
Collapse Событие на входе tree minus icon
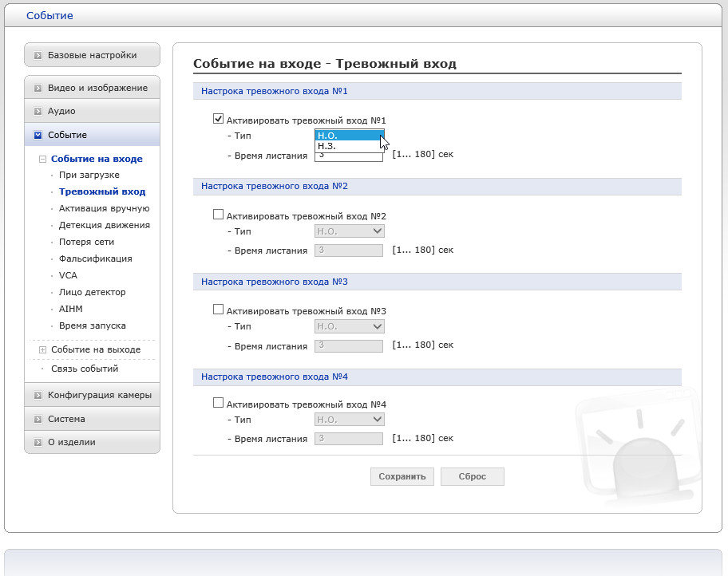pyautogui.click(x=43, y=160)
